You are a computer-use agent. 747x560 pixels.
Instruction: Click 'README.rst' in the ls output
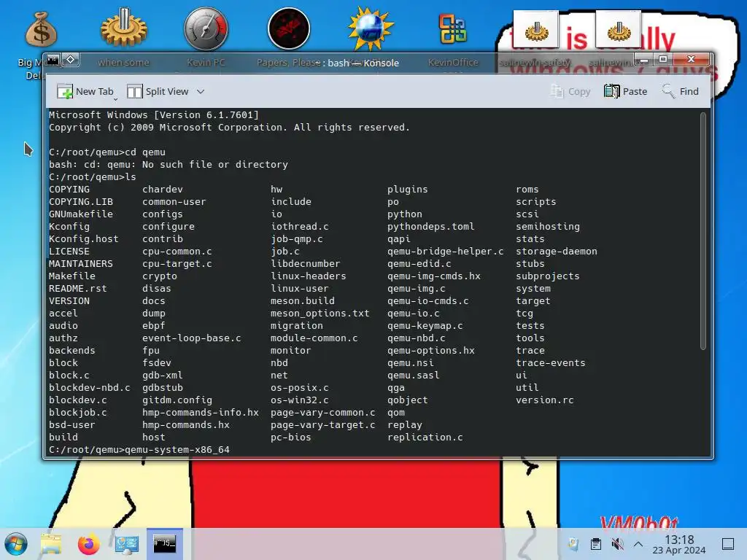pyautogui.click(x=77, y=289)
